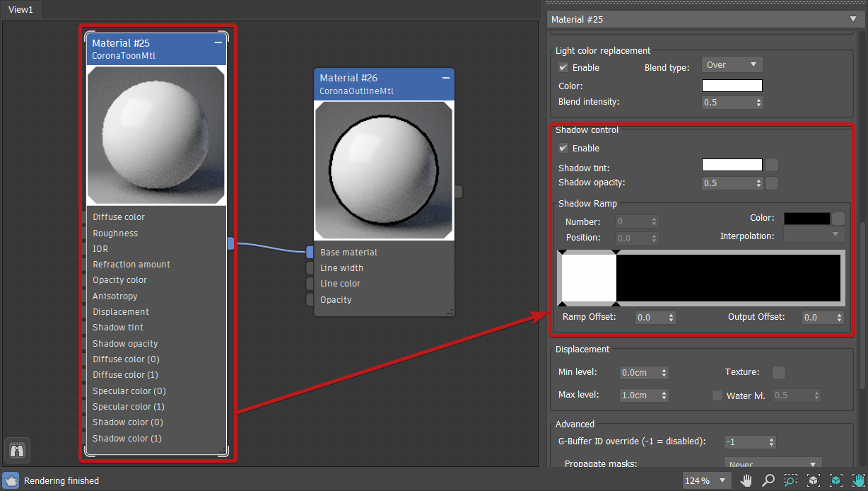
Task: Click the G-Buffer ID override field
Action: tap(746, 442)
